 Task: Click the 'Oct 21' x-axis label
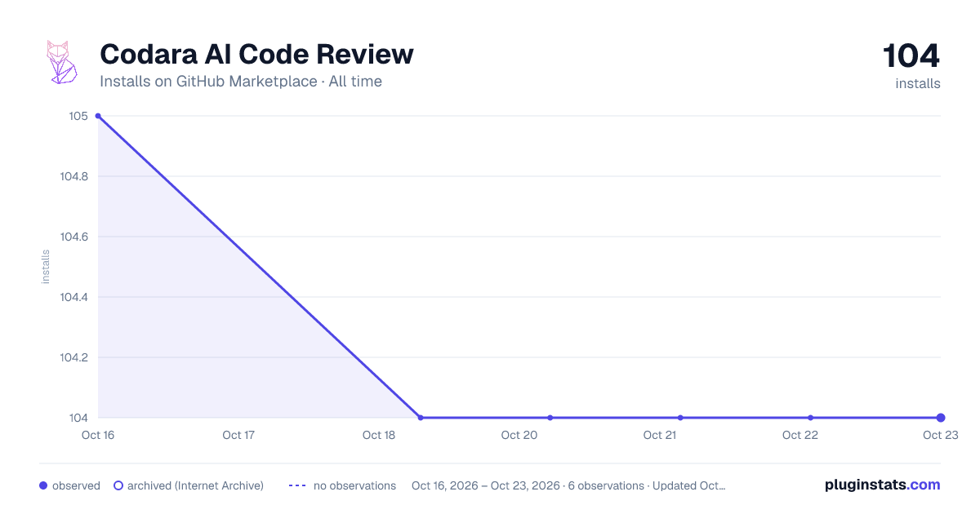coord(660,435)
